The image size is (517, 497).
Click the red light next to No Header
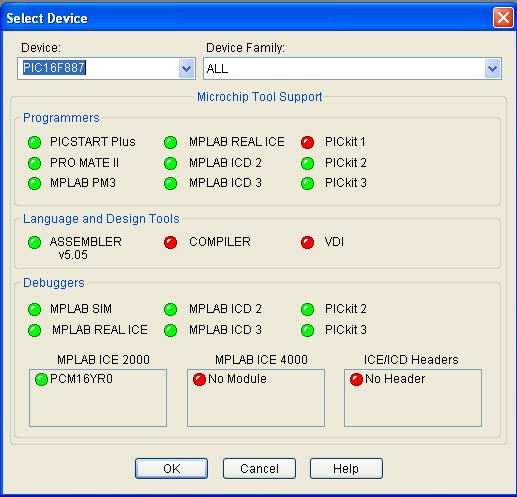pyautogui.click(x=356, y=379)
